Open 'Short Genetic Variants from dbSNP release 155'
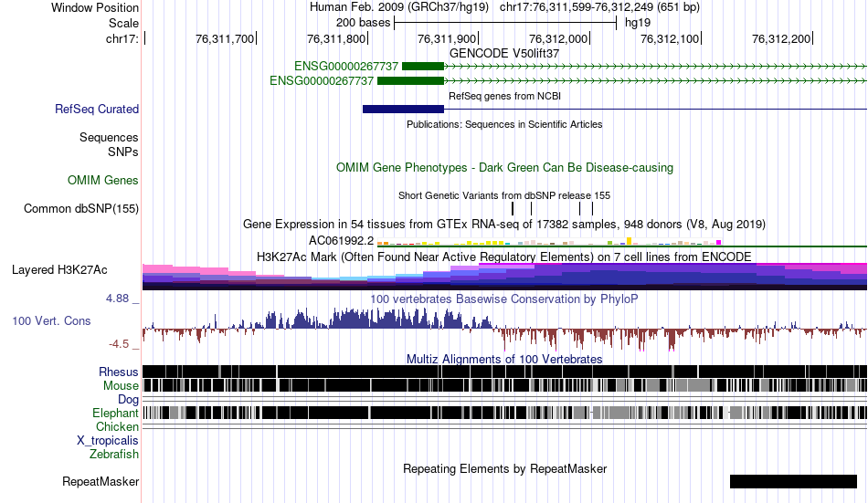868x503 pixels. coord(504,196)
